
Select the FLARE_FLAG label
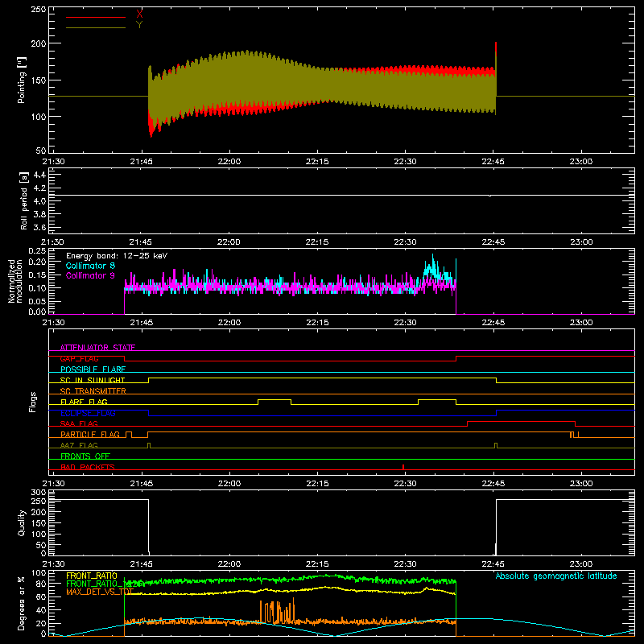coord(84,402)
